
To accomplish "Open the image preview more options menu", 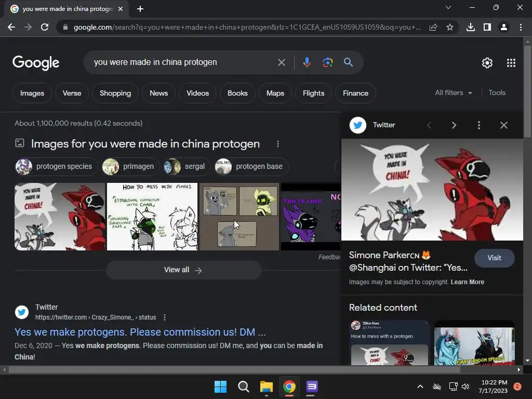I will [478, 125].
